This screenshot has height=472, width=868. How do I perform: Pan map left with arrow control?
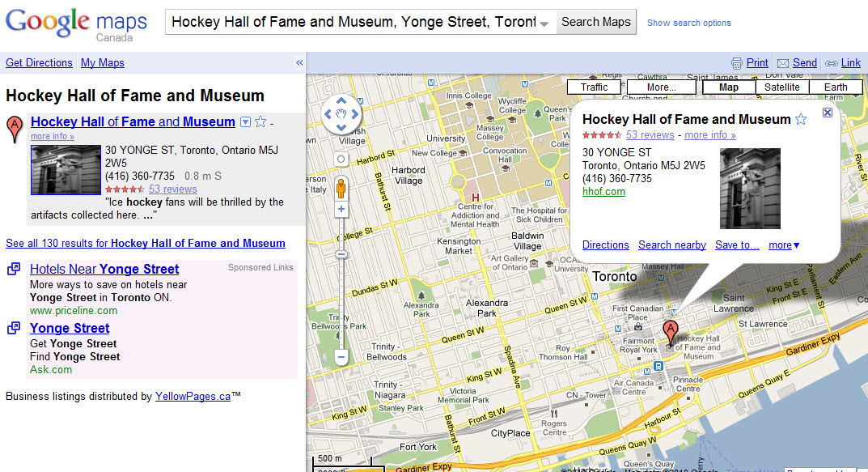328,114
